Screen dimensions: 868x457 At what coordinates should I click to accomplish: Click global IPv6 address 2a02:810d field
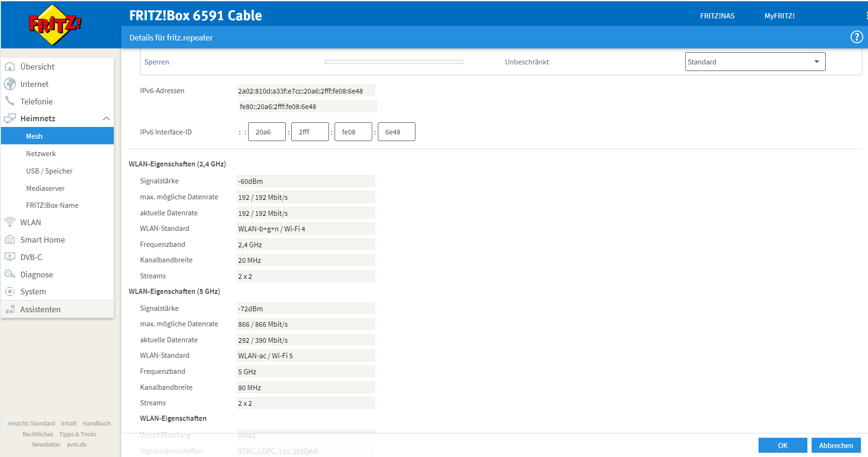306,91
